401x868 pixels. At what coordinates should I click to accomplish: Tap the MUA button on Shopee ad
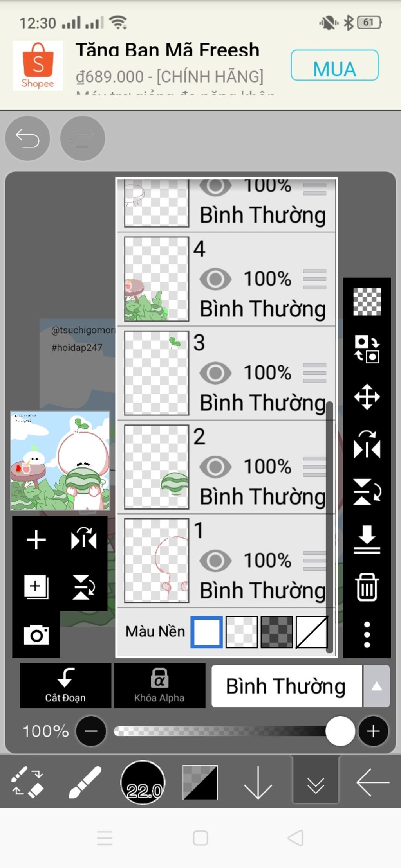tap(334, 65)
